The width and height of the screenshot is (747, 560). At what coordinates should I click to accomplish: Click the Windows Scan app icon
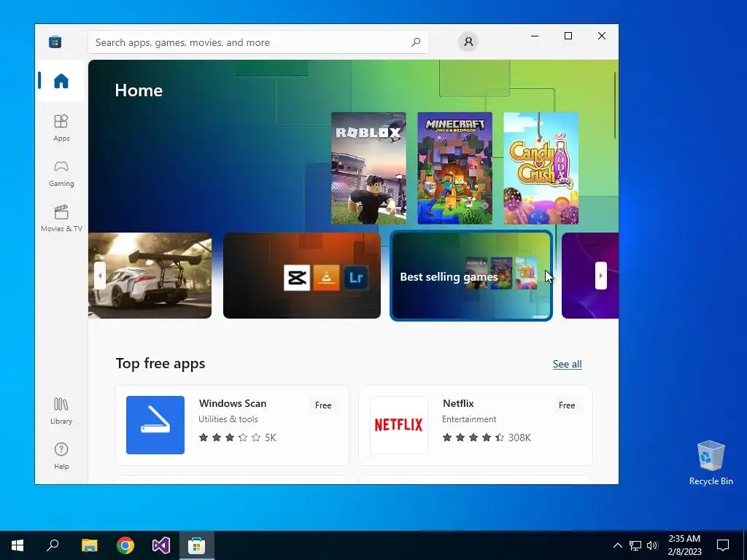pos(155,425)
